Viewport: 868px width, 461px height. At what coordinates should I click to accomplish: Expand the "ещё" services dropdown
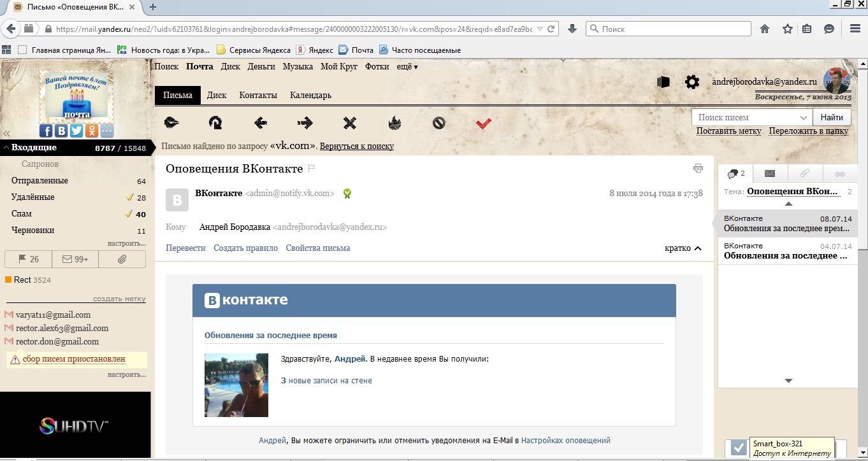[407, 67]
